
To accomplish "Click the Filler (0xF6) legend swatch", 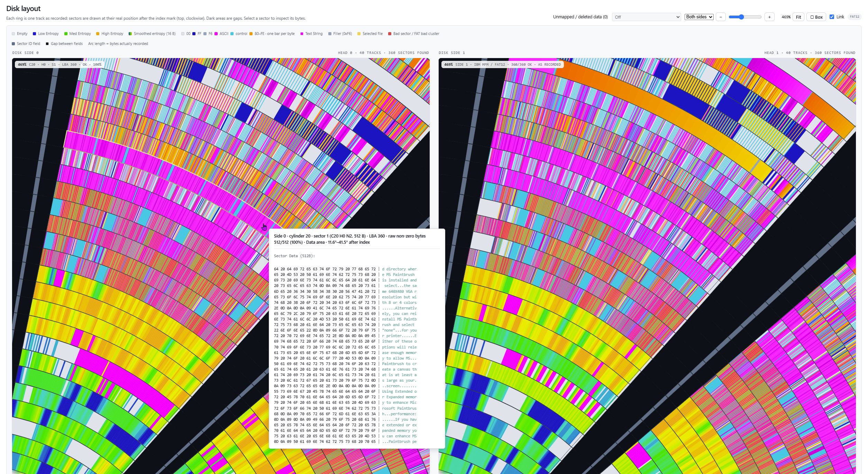I will click(330, 34).
